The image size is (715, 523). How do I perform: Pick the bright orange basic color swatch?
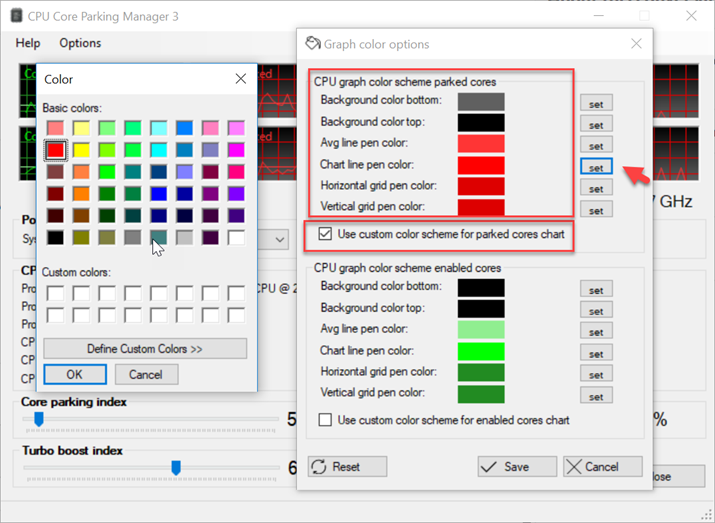(x=81, y=194)
